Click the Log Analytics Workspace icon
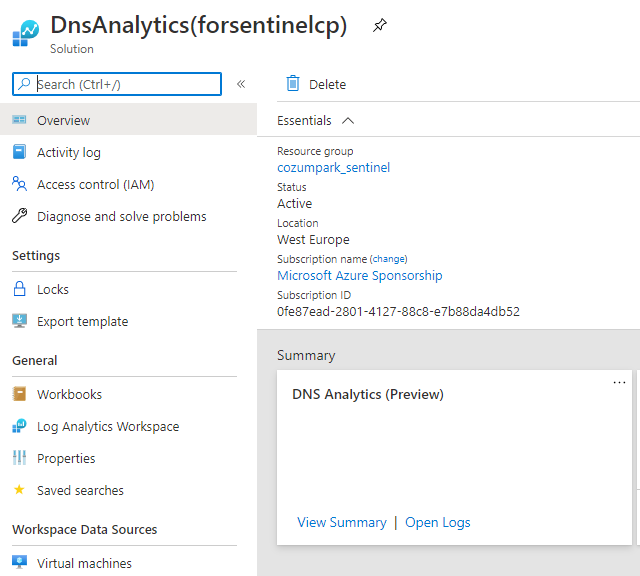Viewport: 640px width, 576px height. 19,426
